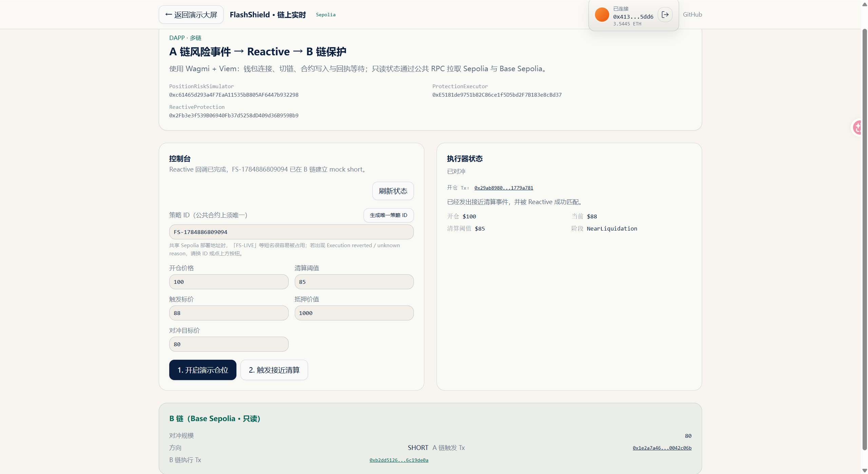The image size is (868, 474).
Task: Click the 清算阈值 input showing 85
Action: coord(354,282)
